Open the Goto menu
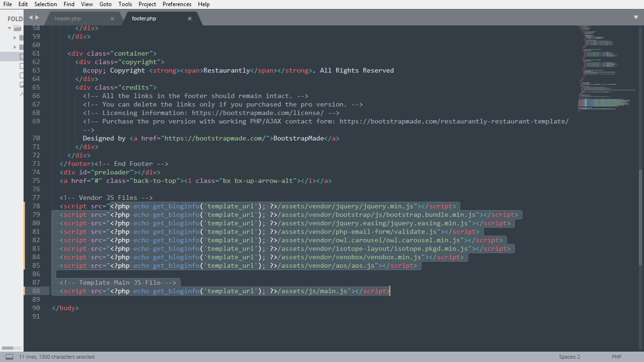644x362 pixels. (x=106, y=4)
